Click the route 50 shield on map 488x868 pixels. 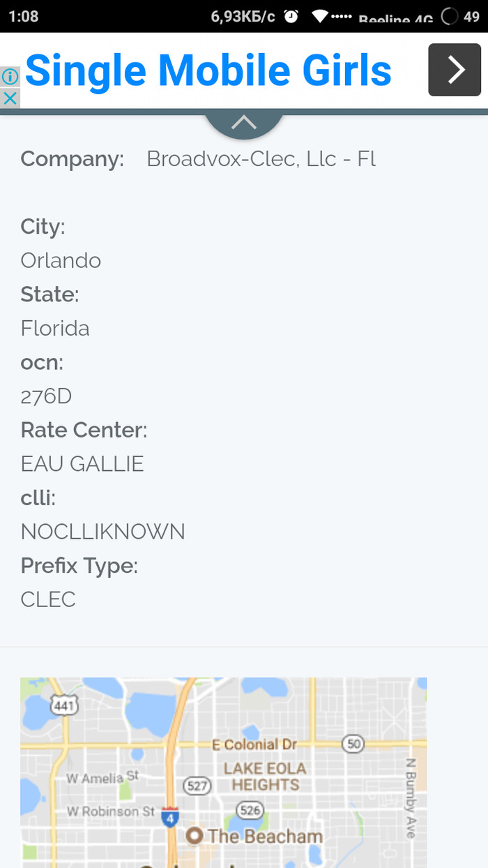coord(353,744)
